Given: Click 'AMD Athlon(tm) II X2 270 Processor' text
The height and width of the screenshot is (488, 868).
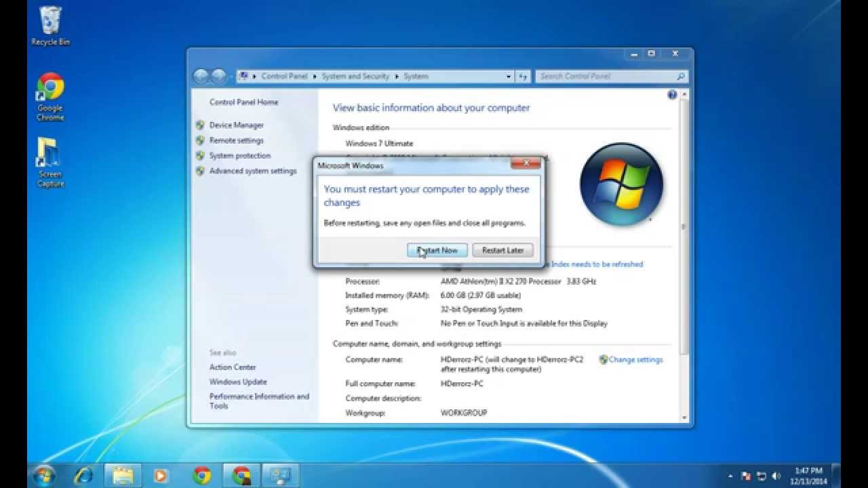Looking at the screenshot, I should (501, 281).
